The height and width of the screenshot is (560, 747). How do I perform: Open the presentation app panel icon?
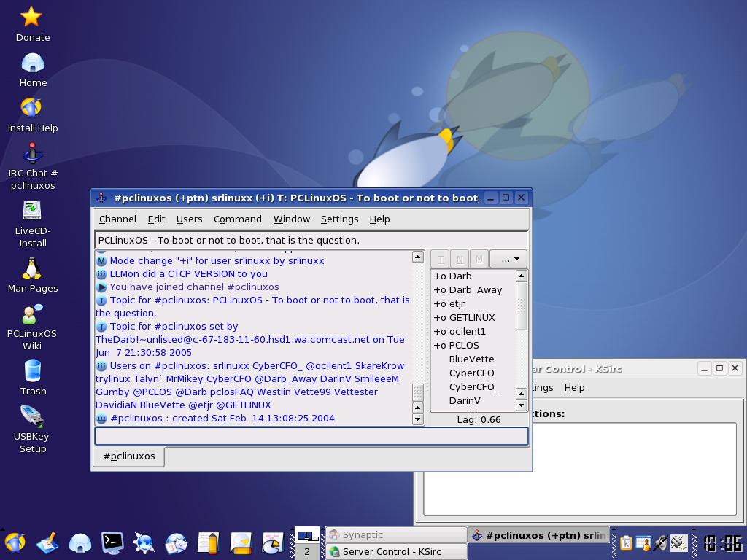[x=241, y=542]
